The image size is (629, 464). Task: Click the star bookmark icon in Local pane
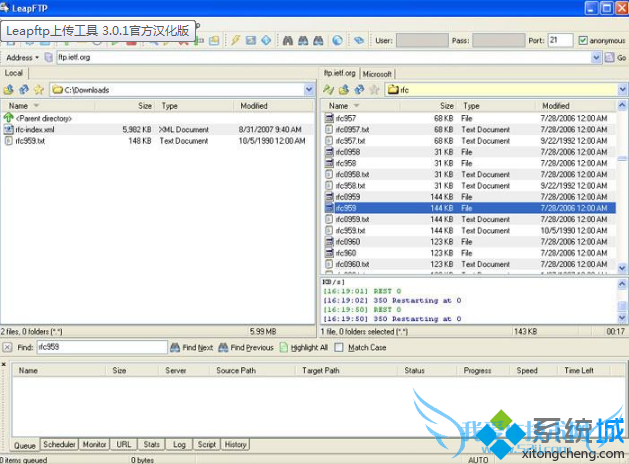coord(39,90)
